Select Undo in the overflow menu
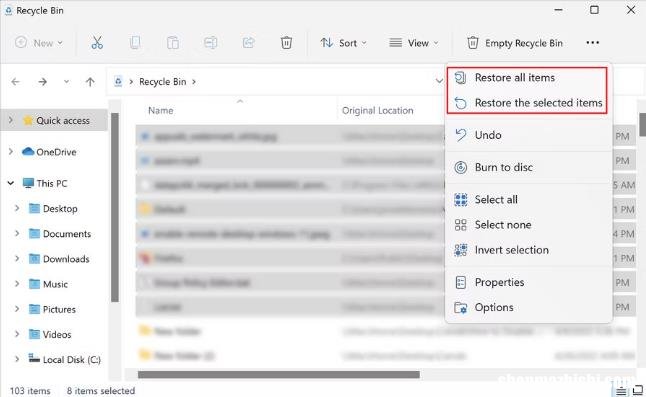 [x=529, y=135]
